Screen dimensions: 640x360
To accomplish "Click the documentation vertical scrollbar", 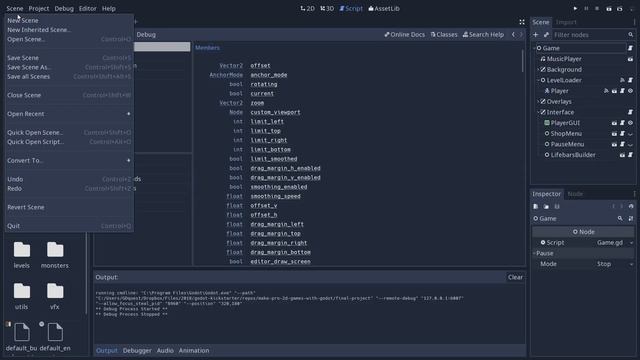I will pos(522,61).
